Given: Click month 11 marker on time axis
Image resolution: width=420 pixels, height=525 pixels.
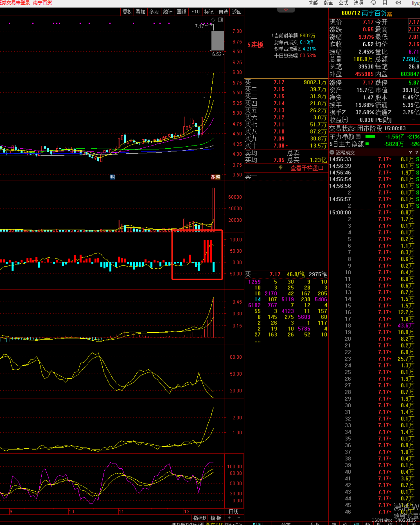Looking at the screenshot, I should tap(121, 511).
